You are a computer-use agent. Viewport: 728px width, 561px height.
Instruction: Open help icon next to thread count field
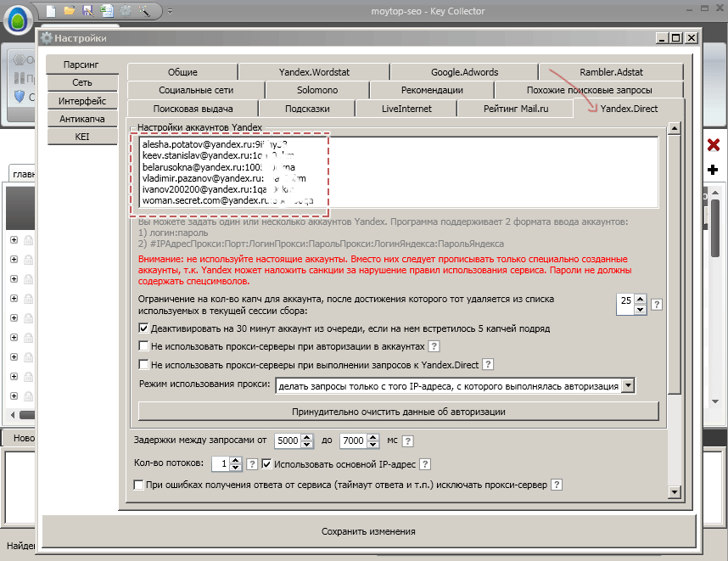252,464
